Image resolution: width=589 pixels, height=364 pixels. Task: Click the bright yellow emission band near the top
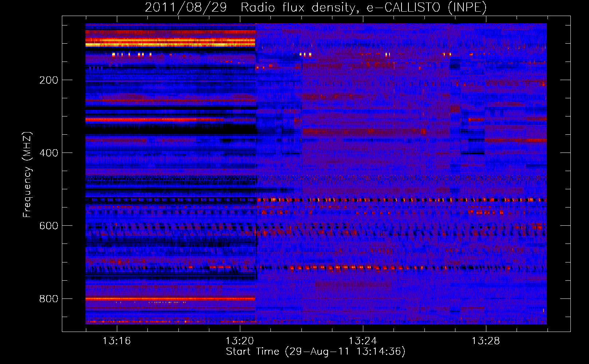(170, 43)
